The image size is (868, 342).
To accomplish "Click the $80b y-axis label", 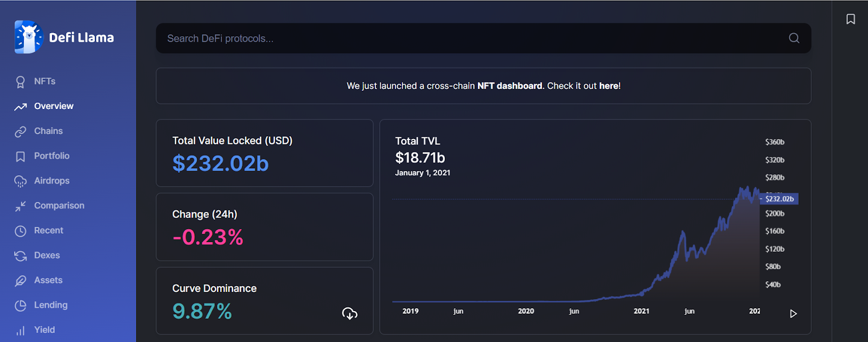I will pos(773,267).
